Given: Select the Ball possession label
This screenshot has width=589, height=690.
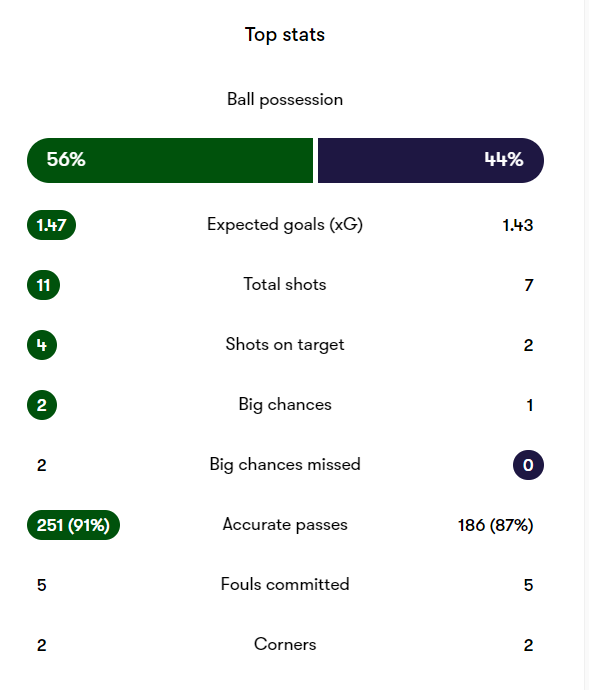Looking at the screenshot, I should pyautogui.click(x=285, y=100).
